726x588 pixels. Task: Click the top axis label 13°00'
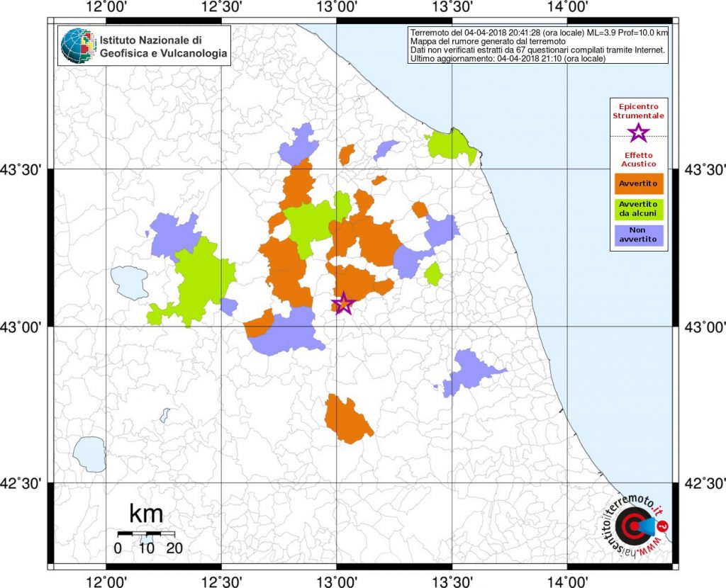coord(337,7)
